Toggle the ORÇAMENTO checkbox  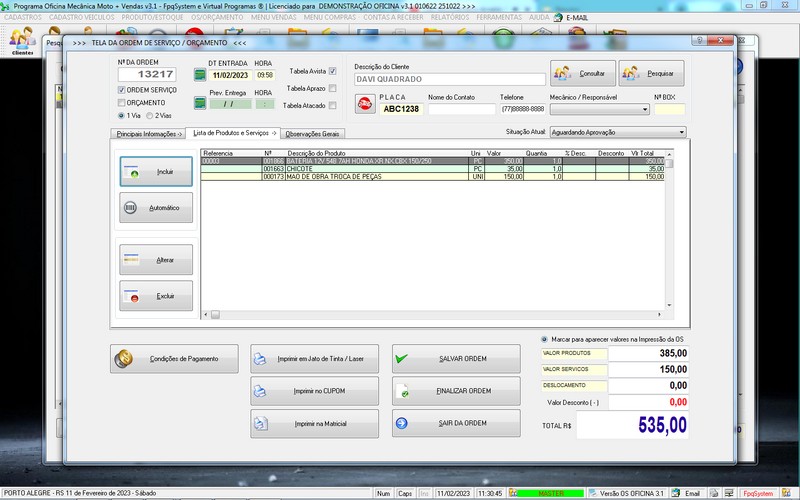coord(121,103)
